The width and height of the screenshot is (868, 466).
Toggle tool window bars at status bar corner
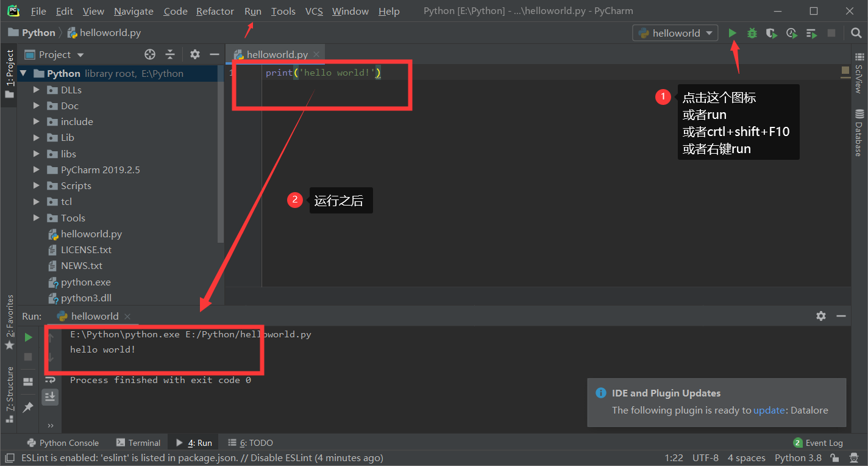tap(10, 458)
